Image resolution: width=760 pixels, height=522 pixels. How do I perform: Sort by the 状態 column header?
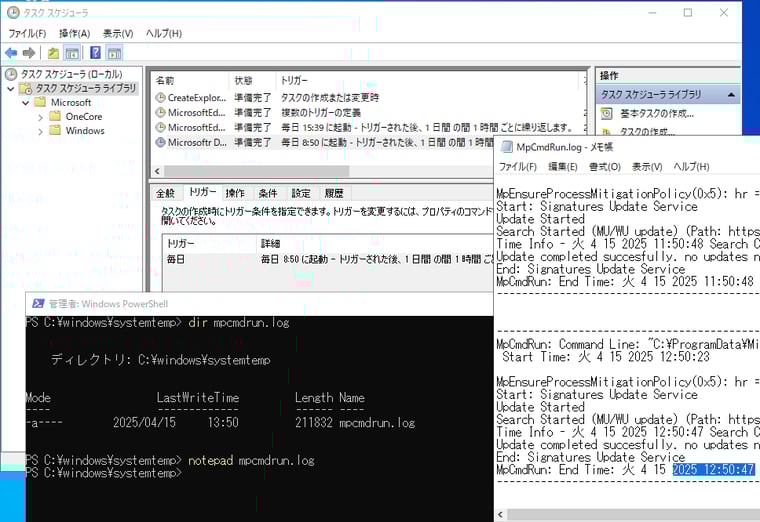[x=252, y=80]
